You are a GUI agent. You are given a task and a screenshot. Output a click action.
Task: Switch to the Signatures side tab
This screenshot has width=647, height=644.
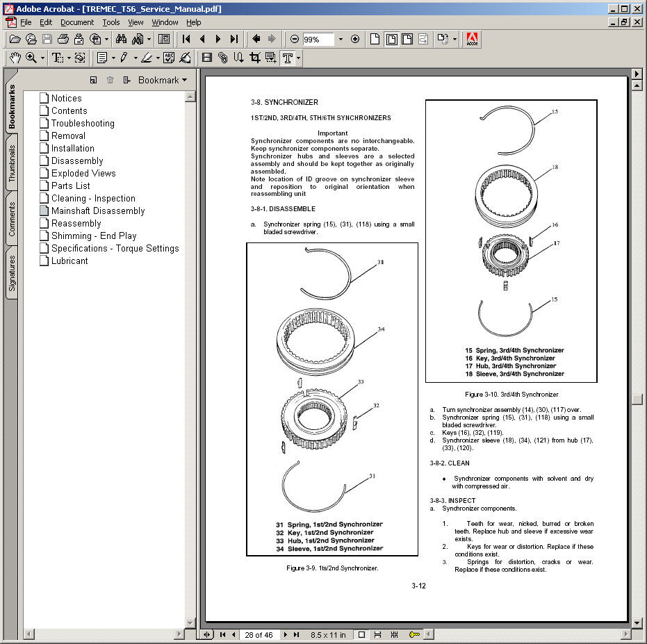click(12, 273)
